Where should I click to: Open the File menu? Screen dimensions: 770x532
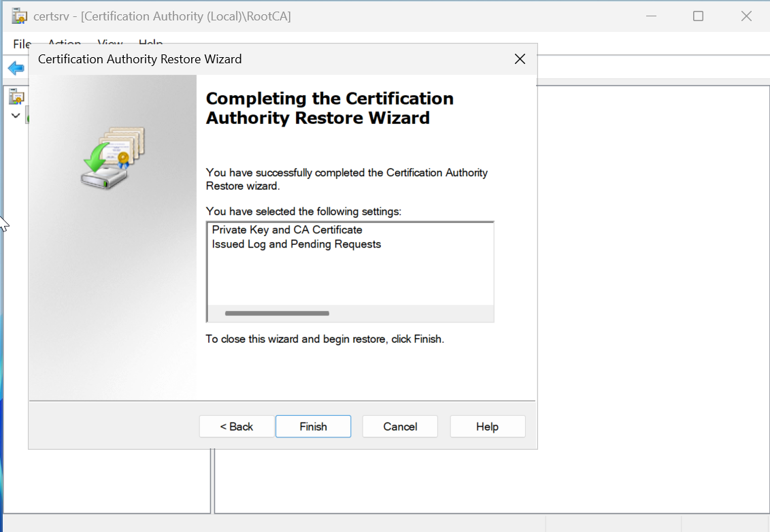pyautogui.click(x=22, y=44)
